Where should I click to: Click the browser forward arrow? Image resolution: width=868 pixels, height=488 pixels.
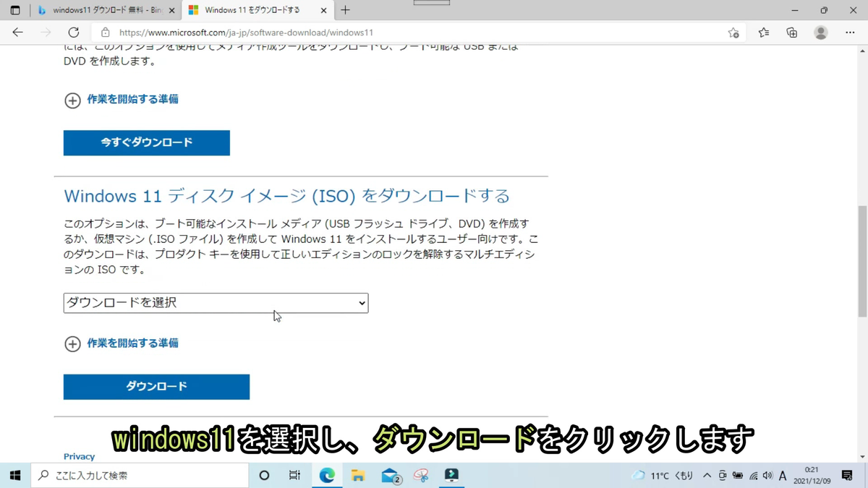(46, 33)
